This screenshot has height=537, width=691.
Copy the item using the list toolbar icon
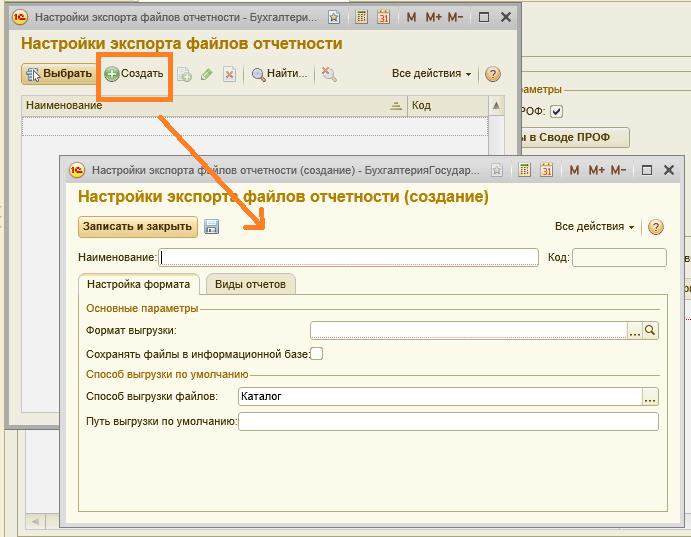tap(184, 74)
